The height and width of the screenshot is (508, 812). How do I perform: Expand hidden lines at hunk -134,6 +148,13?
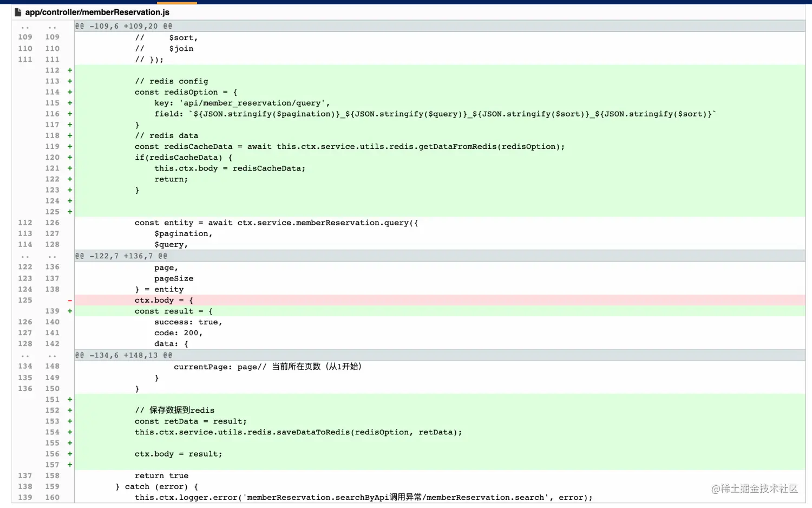coord(38,355)
